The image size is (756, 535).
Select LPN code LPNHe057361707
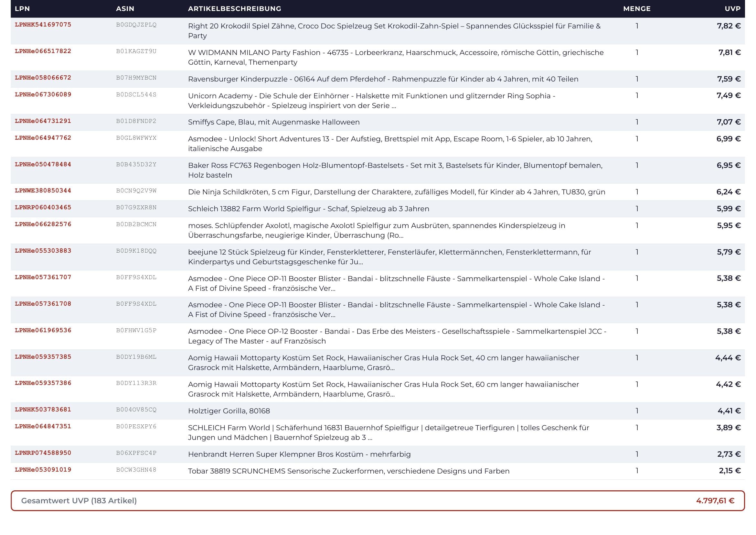[43, 278]
